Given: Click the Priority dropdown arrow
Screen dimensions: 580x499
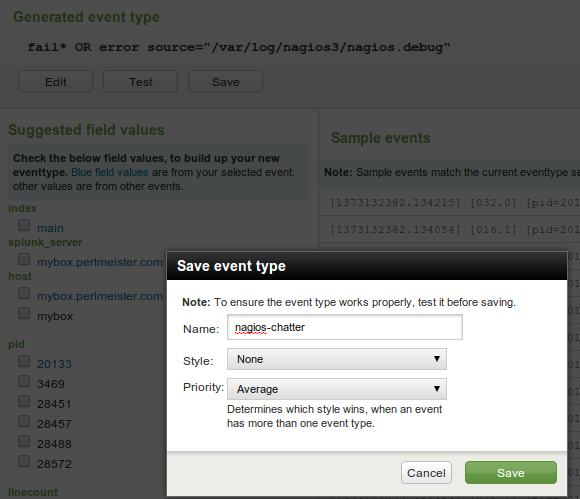Looking at the screenshot, I should point(437,389).
